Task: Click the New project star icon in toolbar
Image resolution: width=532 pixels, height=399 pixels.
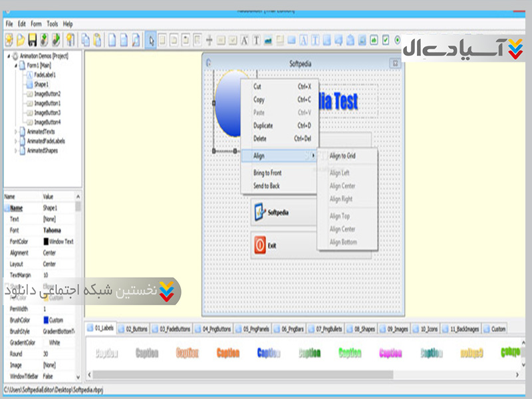Action: [x=9, y=40]
